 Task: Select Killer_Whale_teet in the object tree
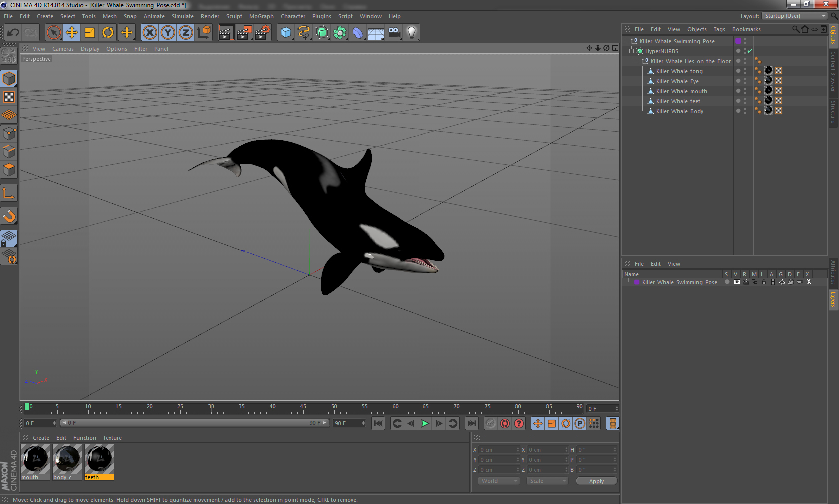tap(678, 101)
